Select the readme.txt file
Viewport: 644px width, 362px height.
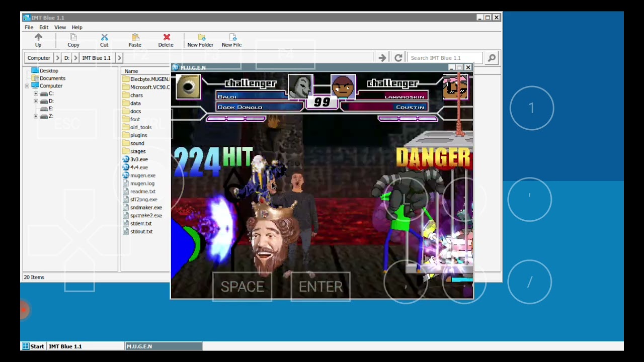click(x=139, y=192)
